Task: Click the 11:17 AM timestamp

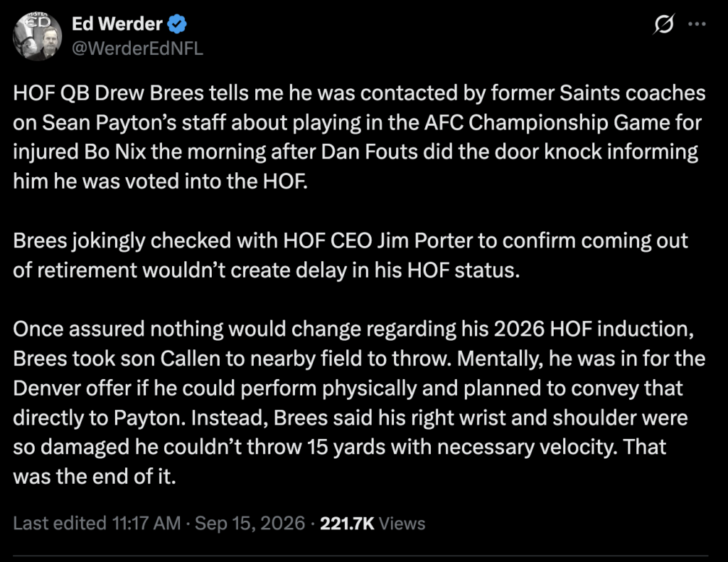Action: tap(146, 523)
